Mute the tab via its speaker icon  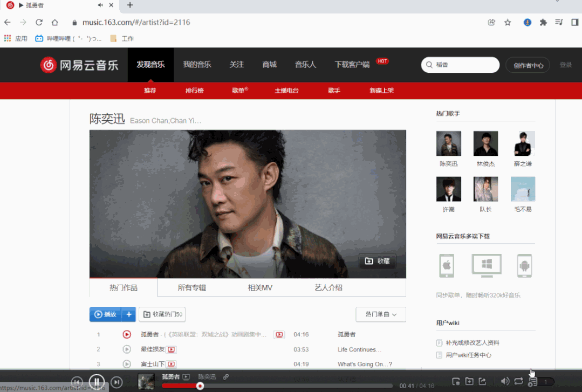coord(100,5)
